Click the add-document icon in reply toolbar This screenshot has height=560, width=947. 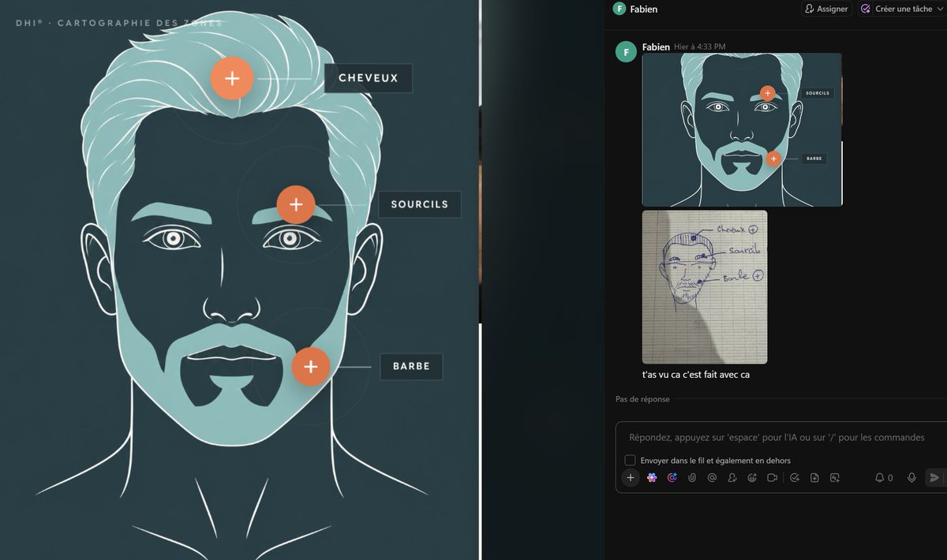(x=814, y=477)
